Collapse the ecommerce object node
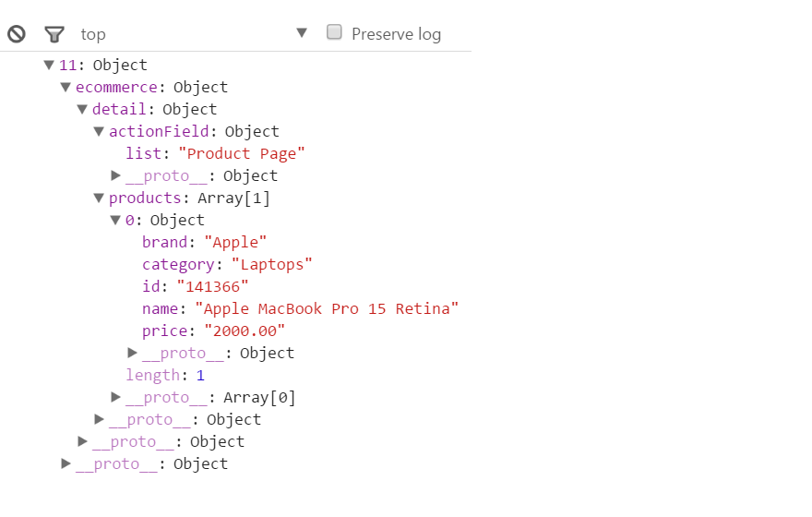Image resolution: width=812 pixels, height=517 pixels. (x=66, y=87)
